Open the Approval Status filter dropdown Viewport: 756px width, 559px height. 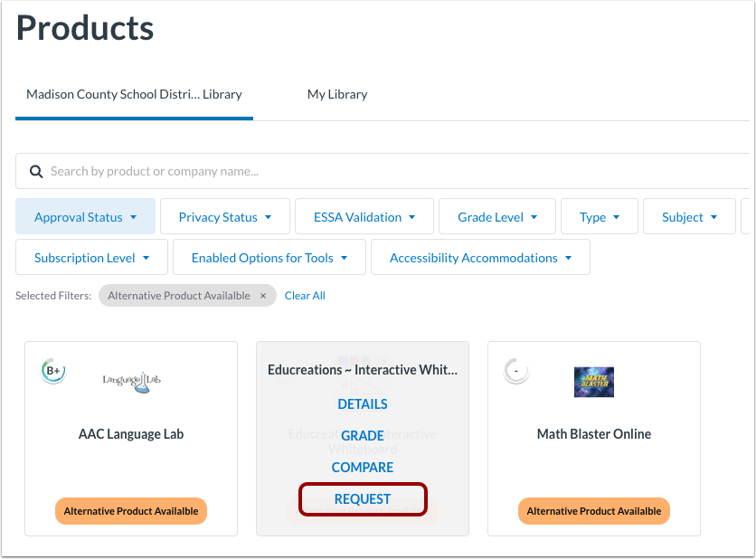85,217
